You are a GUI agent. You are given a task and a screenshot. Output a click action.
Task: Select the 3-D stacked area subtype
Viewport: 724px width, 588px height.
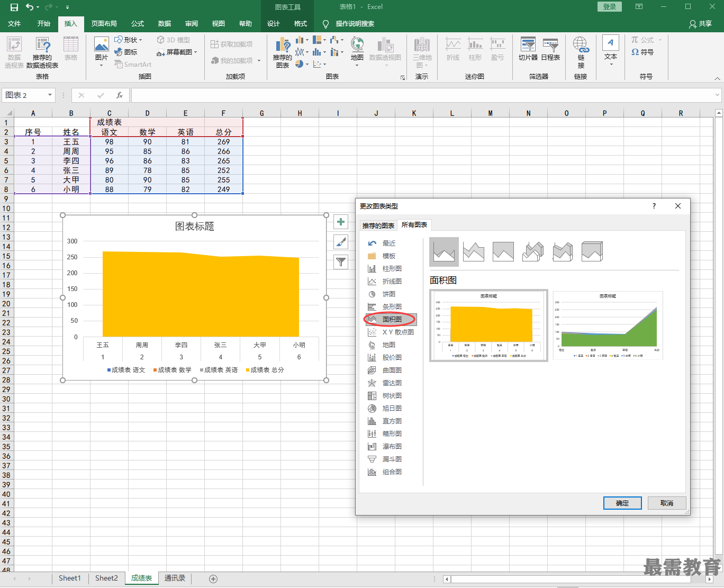point(563,251)
